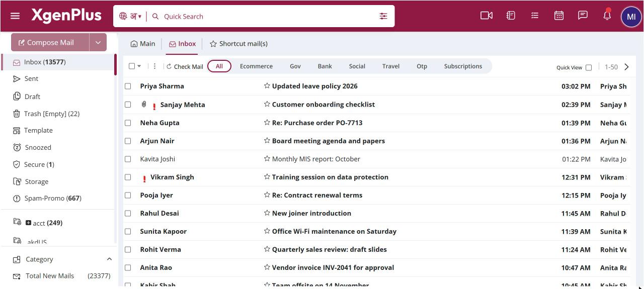
Task: Open the Snoozed folder
Action: point(38,147)
